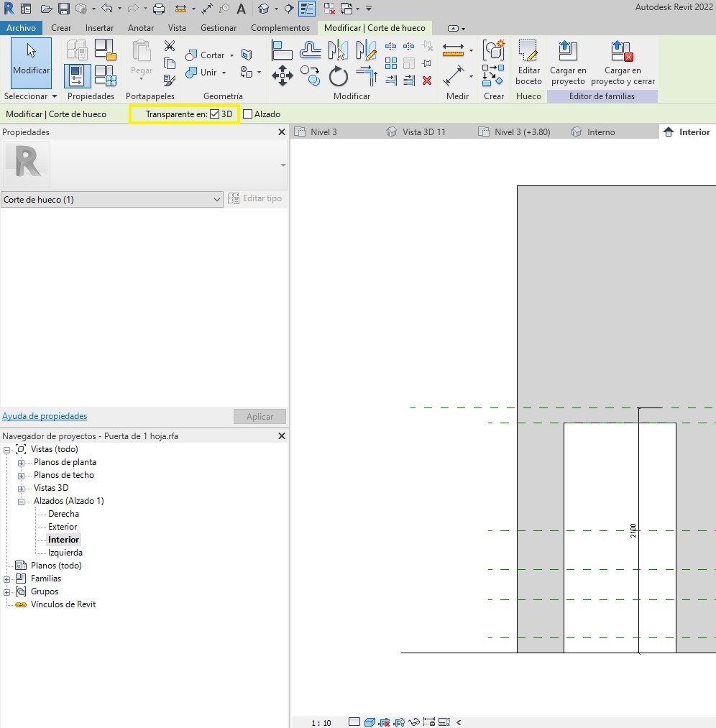Viewport: 716px width, 728px height.
Task: Select the Rotate tool in the ribbon
Action: (x=339, y=75)
